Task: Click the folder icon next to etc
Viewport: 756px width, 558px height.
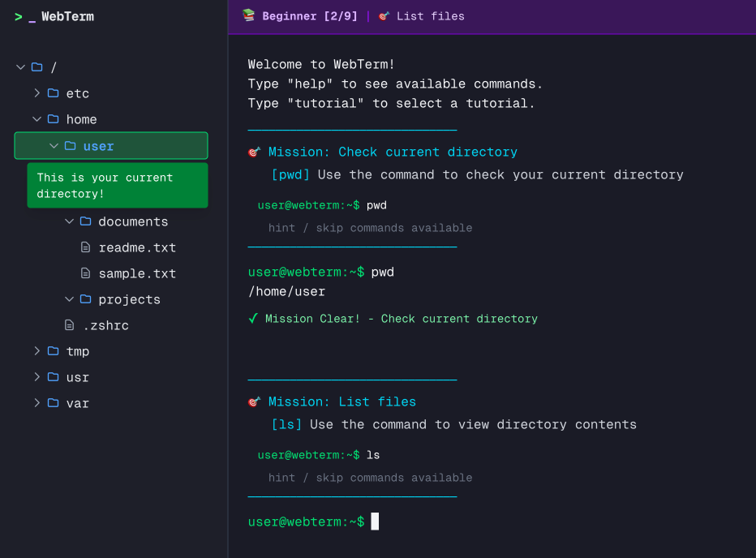Action: point(54,93)
